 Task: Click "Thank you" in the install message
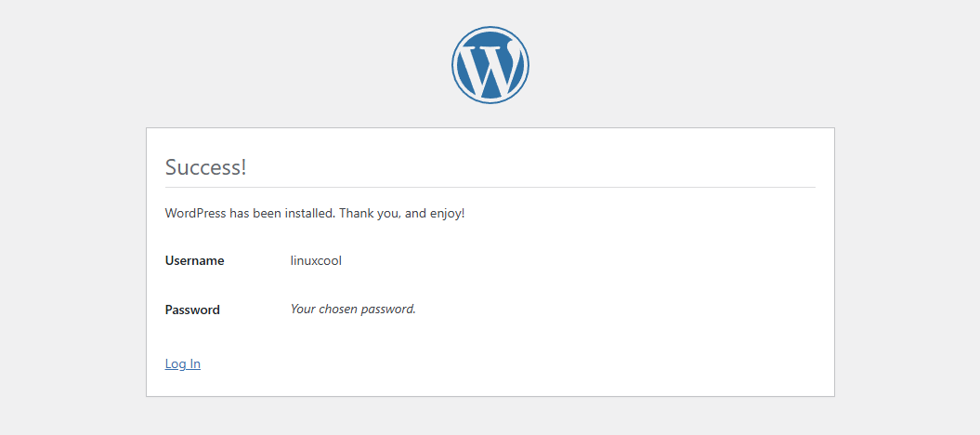click(369, 214)
